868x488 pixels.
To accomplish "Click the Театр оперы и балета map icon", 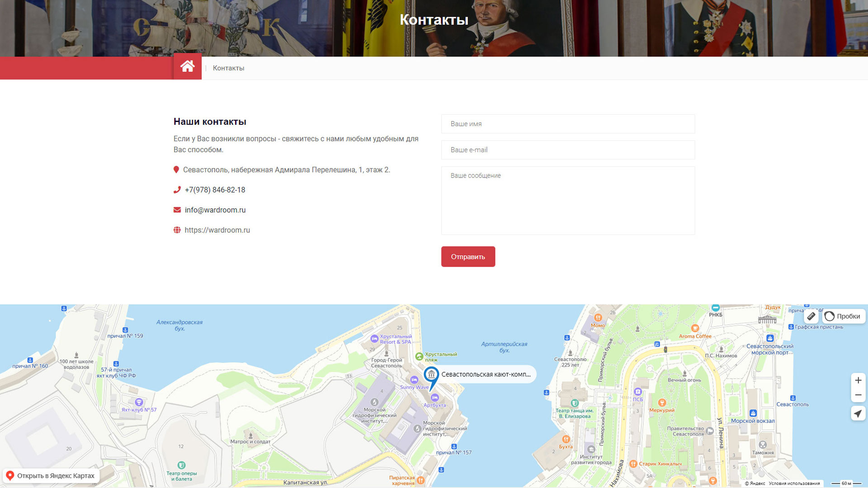I will tap(181, 465).
